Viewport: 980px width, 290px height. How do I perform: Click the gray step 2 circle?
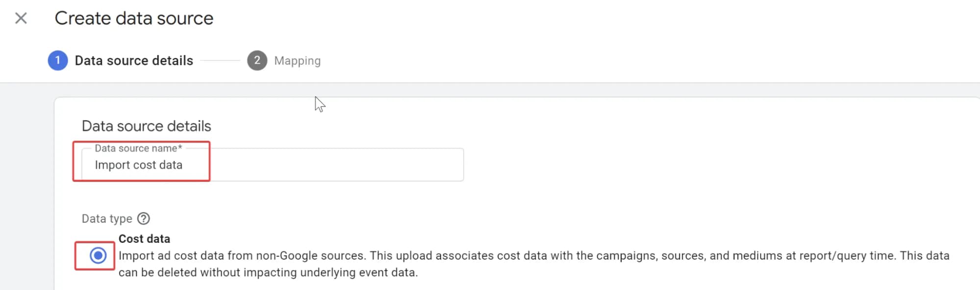(257, 60)
